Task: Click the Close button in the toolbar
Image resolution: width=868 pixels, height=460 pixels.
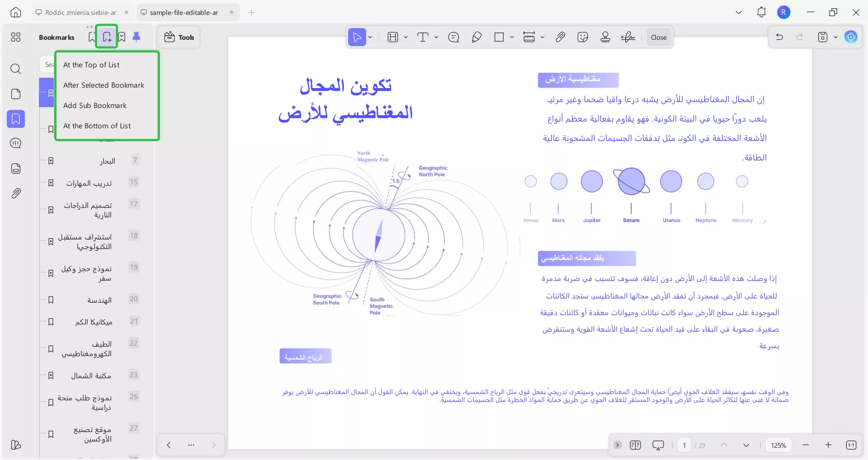Action: pyautogui.click(x=658, y=37)
